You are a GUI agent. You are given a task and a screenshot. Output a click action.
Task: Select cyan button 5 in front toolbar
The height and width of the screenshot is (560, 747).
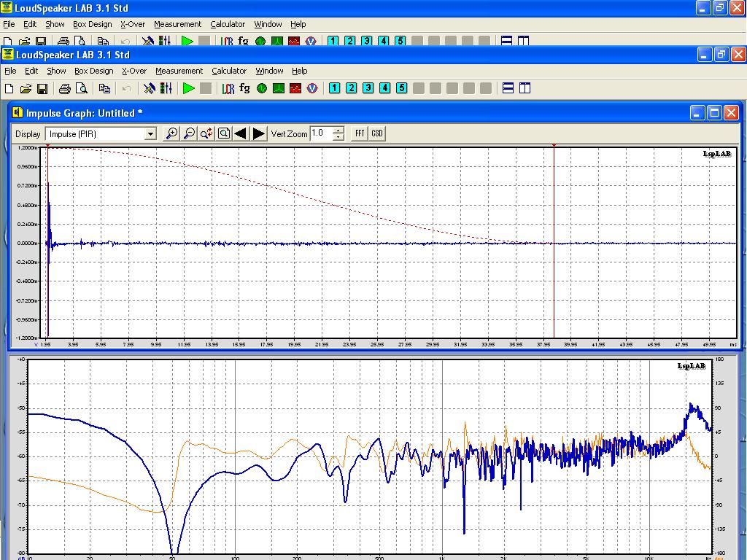click(402, 88)
